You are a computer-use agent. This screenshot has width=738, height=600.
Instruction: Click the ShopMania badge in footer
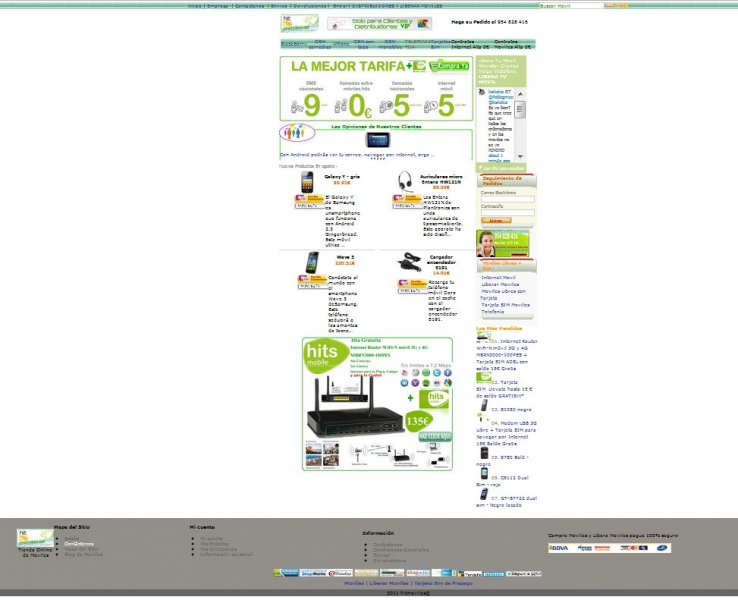point(313,573)
